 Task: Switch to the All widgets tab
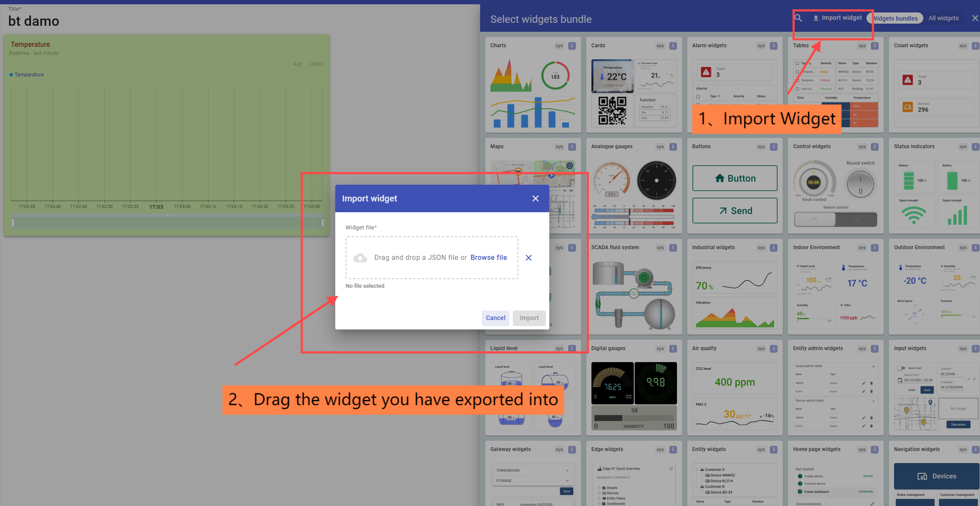pyautogui.click(x=943, y=18)
